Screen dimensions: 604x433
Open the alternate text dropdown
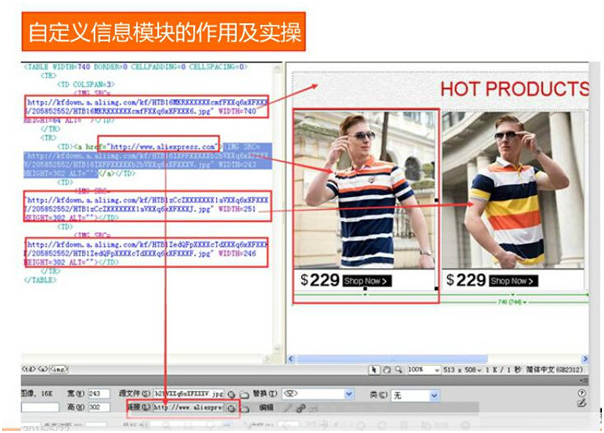coord(317,394)
